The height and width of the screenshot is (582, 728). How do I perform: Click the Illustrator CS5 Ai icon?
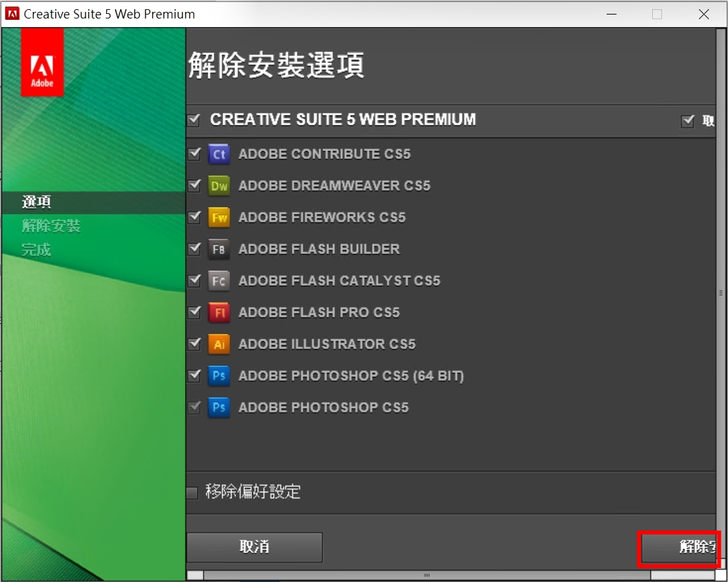coord(219,344)
